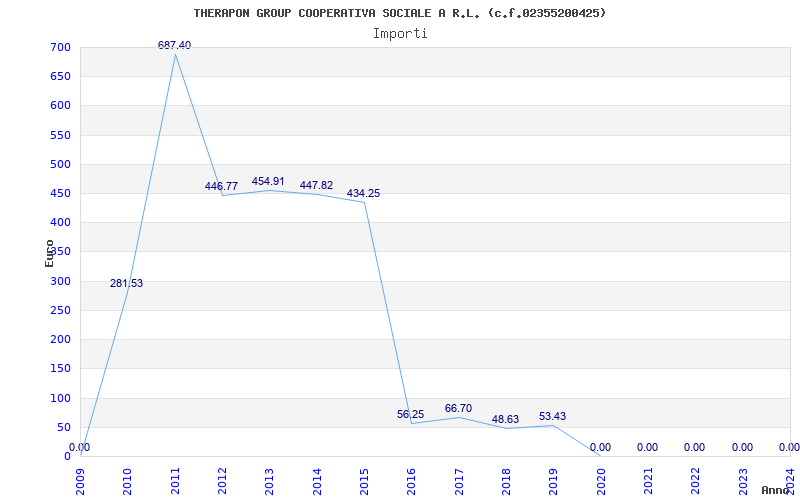
Task: Click the y-axis value 50
Action: 63,427
